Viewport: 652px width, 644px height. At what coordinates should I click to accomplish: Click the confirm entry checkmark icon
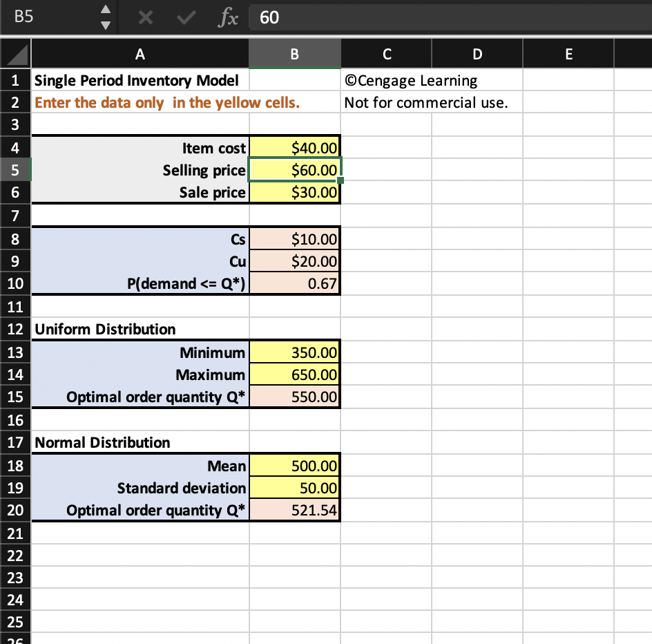(186, 17)
